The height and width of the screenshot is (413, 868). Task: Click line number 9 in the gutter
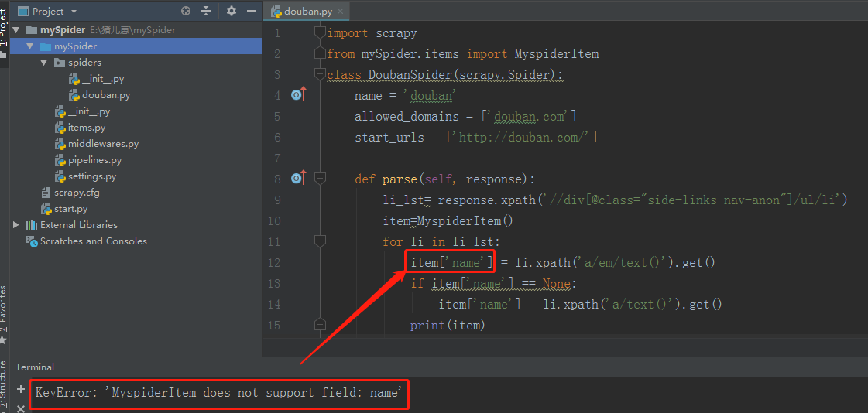(276, 200)
